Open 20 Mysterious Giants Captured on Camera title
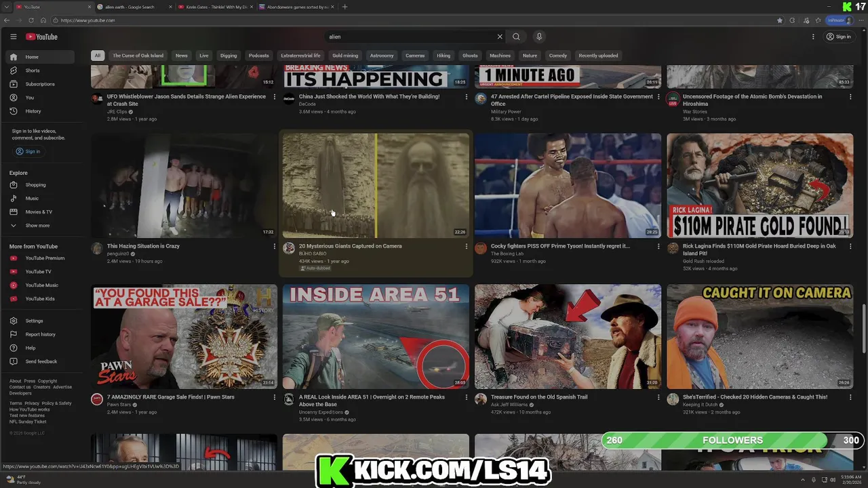This screenshot has width=868, height=488. (351, 246)
